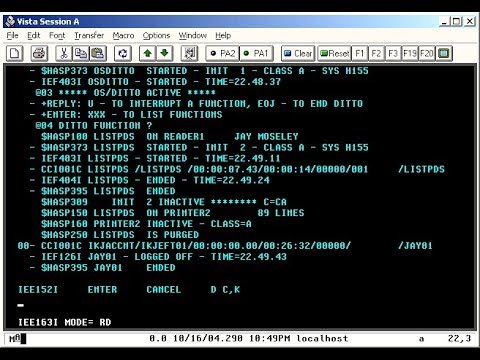Click the 10:49PM time in status bar

270,339
